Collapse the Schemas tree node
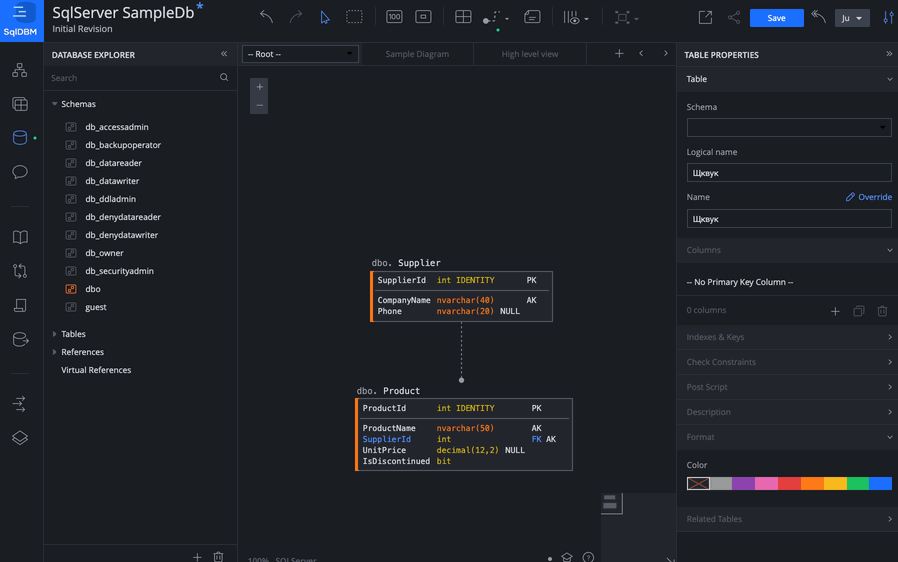The width and height of the screenshot is (898, 562). click(54, 104)
